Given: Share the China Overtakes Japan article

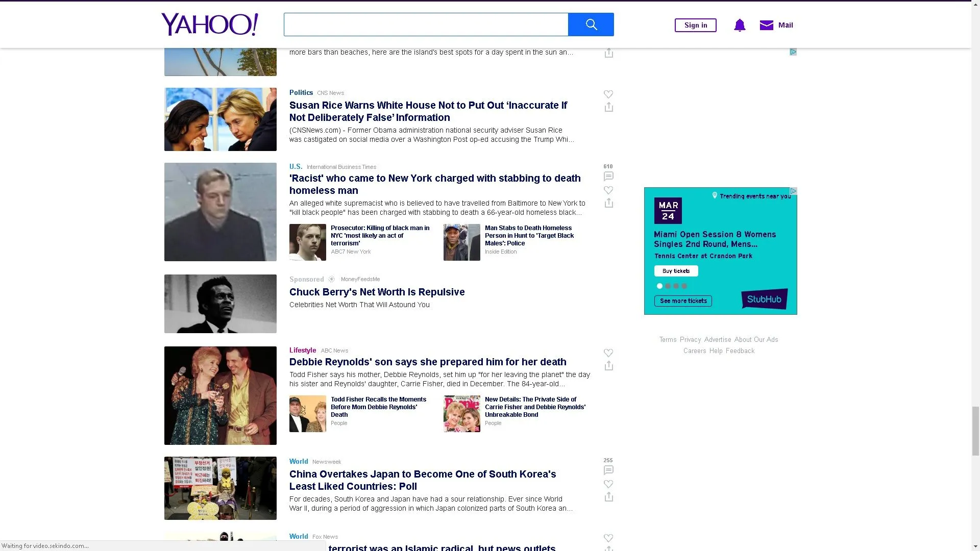Looking at the screenshot, I should tap(608, 497).
